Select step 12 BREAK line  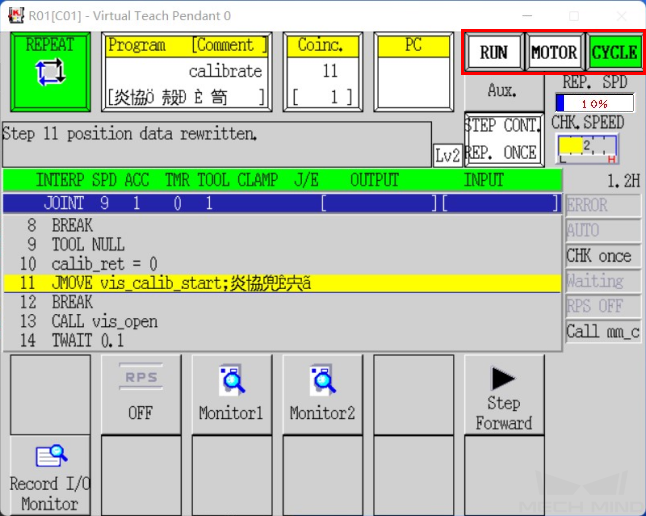tap(282, 302)
